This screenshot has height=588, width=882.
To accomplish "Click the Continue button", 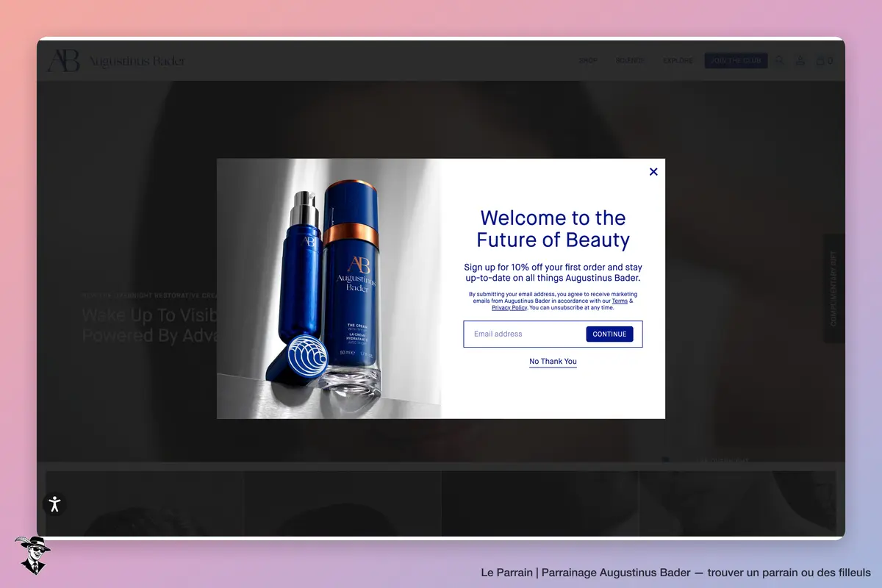I will click(609, 334).
